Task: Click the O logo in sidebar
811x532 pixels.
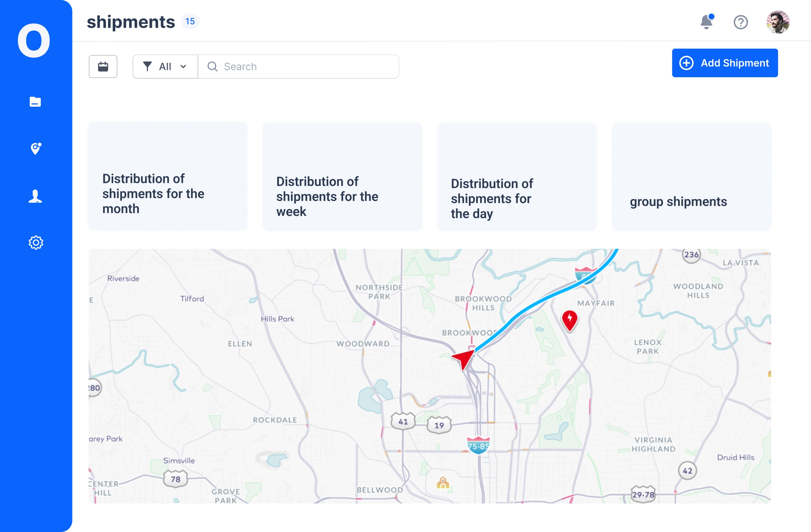Action: 34,41
